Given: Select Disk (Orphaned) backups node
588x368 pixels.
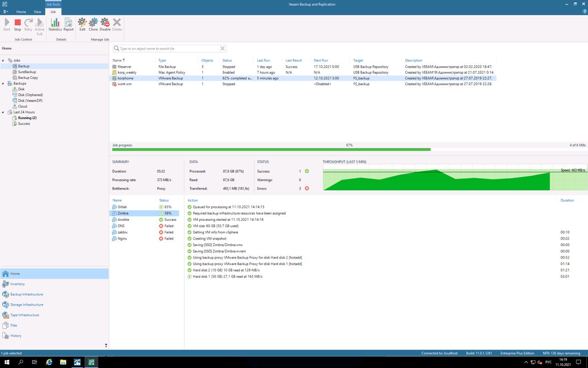Looking at the screenshot, I should pos(30,95).
